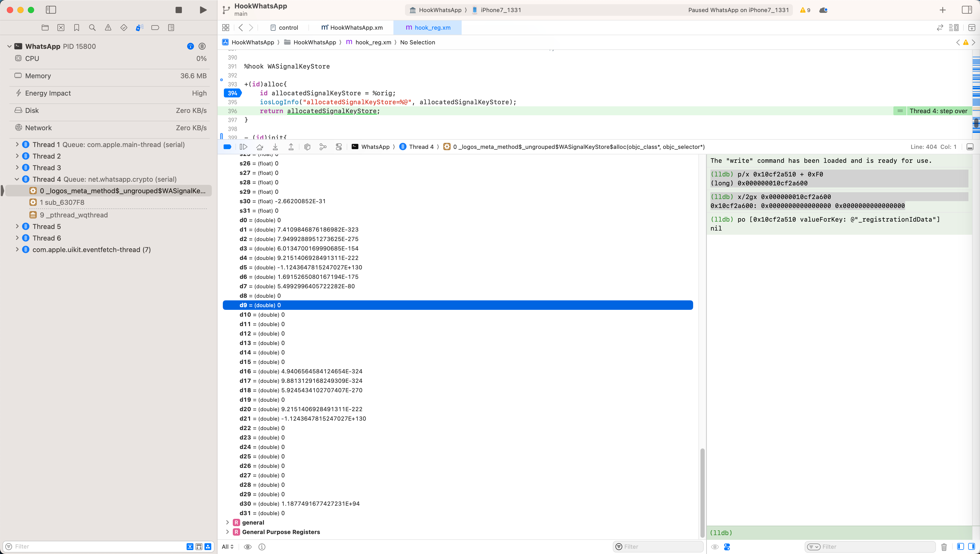Open the All variables scope dropdown
This screenshot has height=554, width=980.
point(228,547)
